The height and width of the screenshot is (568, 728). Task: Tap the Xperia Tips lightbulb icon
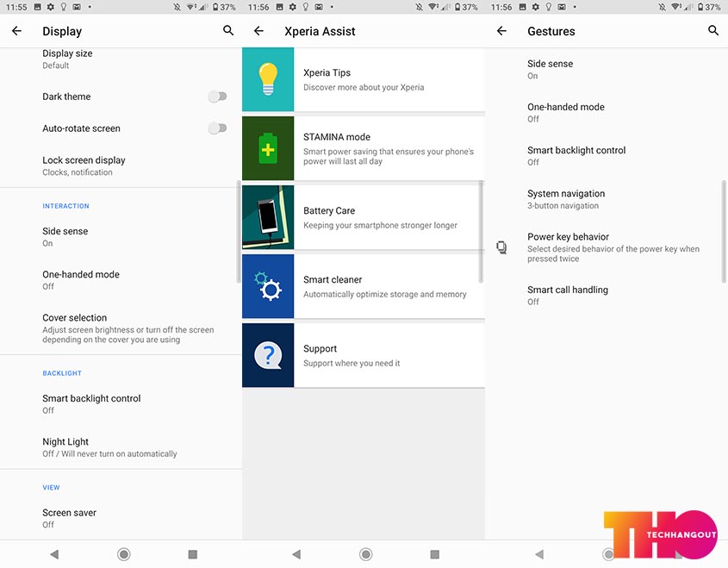(x=268, y=79)
